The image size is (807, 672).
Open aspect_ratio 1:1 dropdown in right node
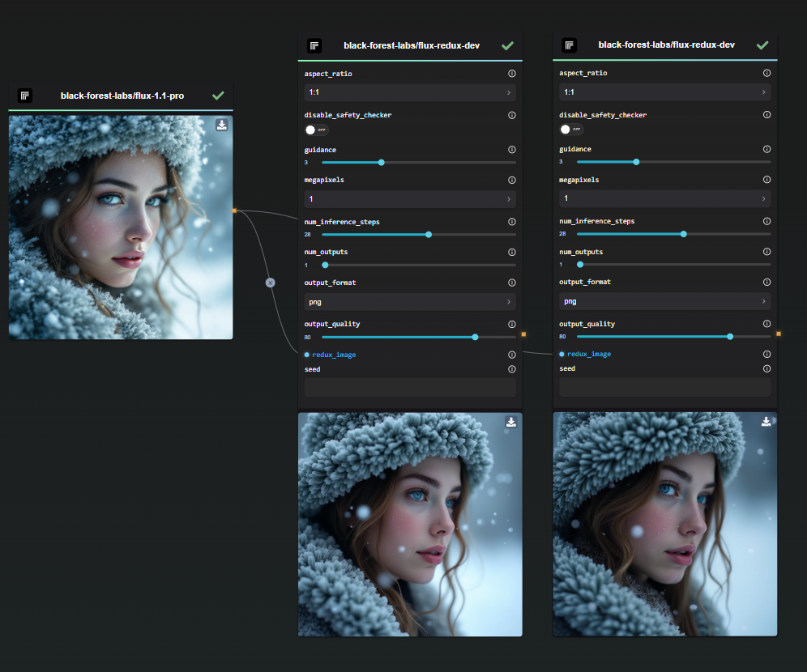tap(665, 92)
